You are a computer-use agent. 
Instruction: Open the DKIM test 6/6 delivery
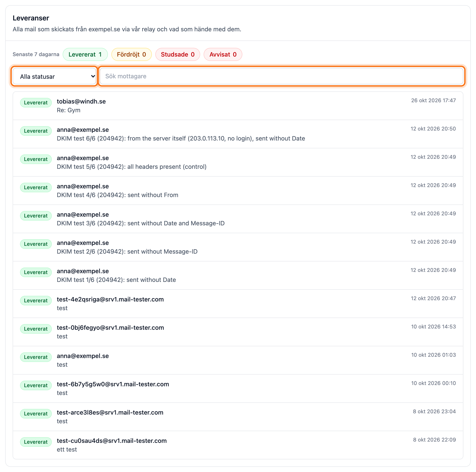tap(238, 134)
